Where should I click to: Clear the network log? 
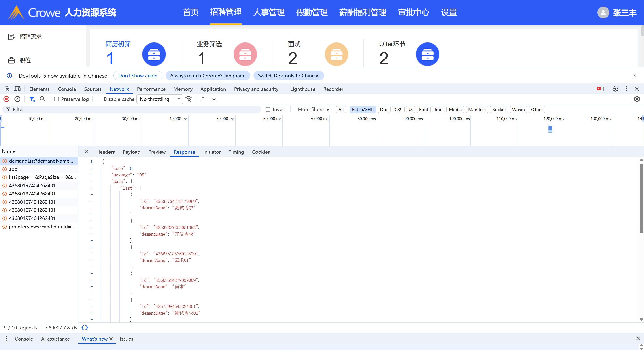coord(17,99)
